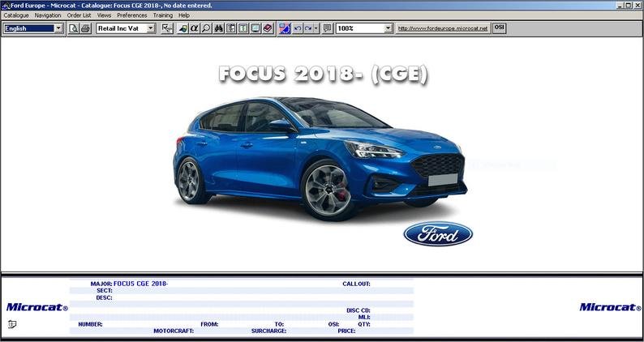Click the MOTORCRAFT: field label

coord(174,331)
